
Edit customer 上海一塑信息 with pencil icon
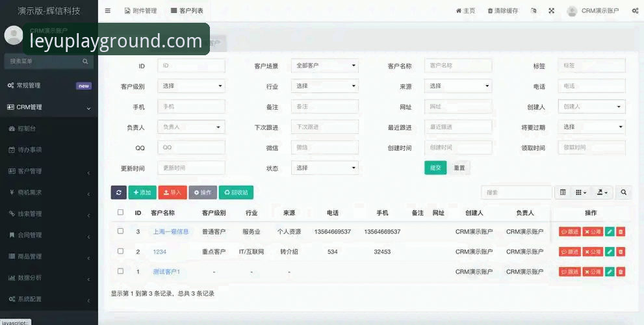[610, 232]
